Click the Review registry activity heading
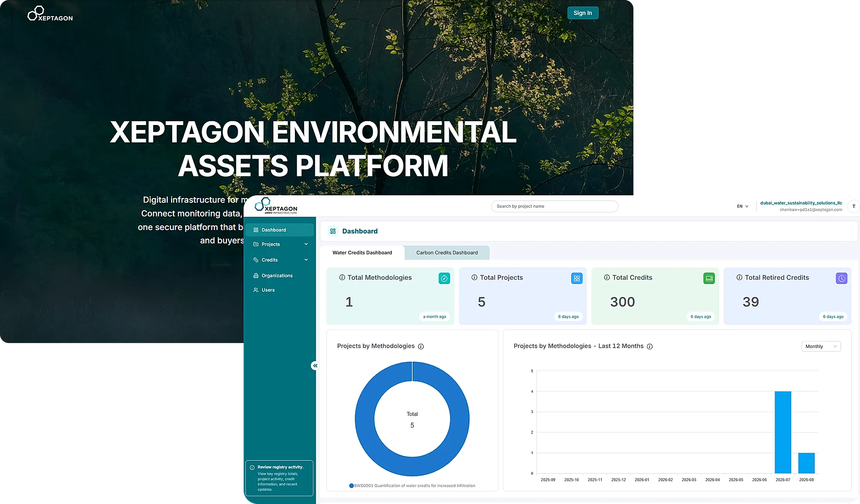Screen dimensions: 860x504 (281, 467)
